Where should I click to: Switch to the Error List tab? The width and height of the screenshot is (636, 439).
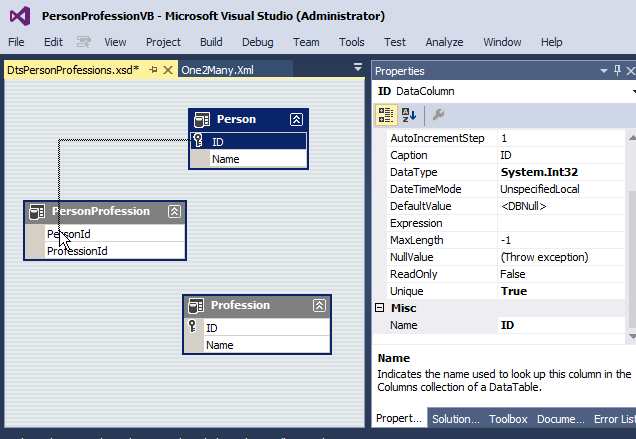614,419
